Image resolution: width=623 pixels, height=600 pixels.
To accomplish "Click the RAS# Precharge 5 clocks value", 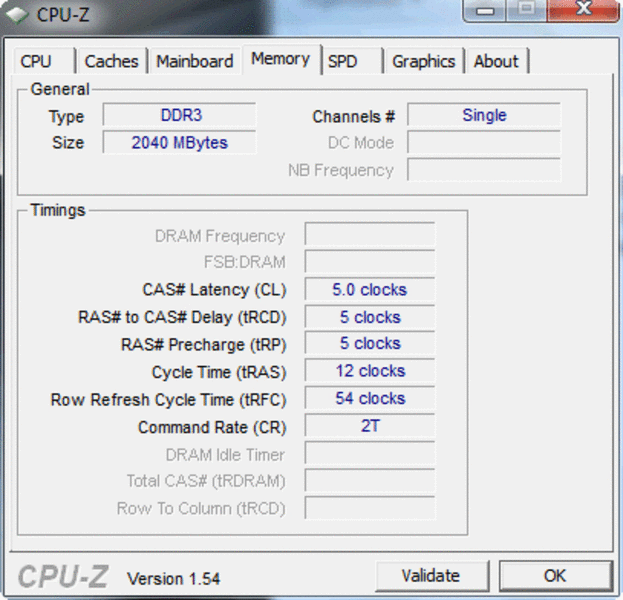I will click(370, 343).
